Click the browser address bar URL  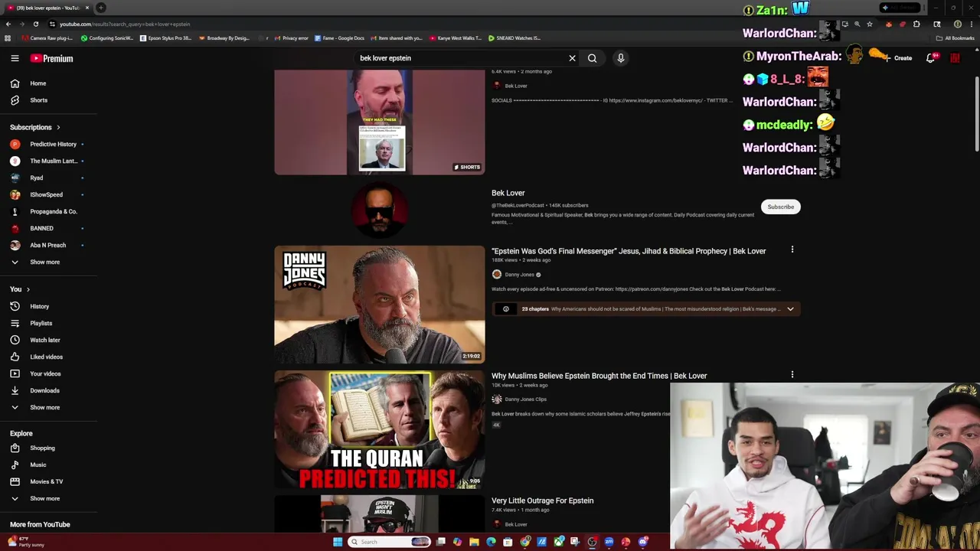(x=125, y=24)
